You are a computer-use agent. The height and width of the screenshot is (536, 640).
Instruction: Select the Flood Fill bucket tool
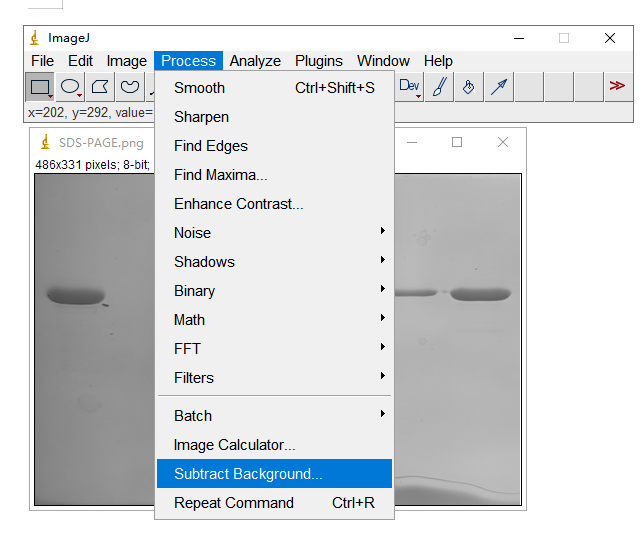[x=468, y=87]
